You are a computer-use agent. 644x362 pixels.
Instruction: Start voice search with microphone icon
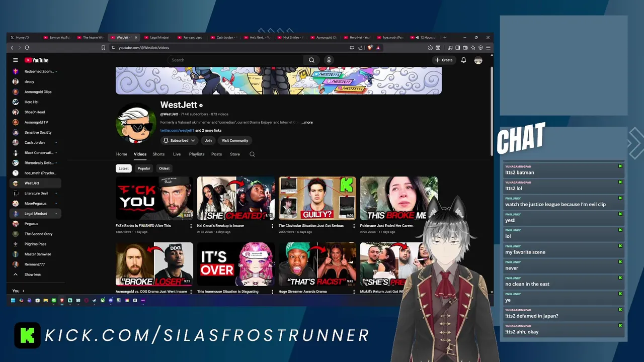point(329,60)
